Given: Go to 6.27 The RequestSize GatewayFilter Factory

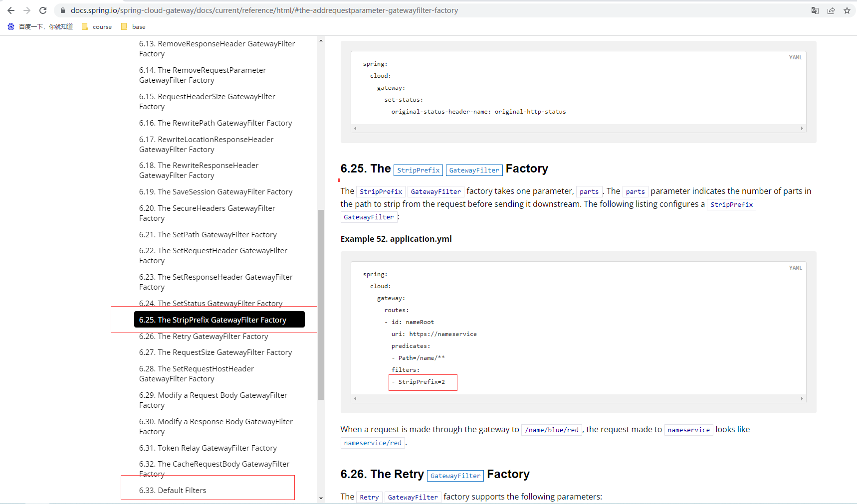Looking at the screenshot, I should tap(215, 352).
